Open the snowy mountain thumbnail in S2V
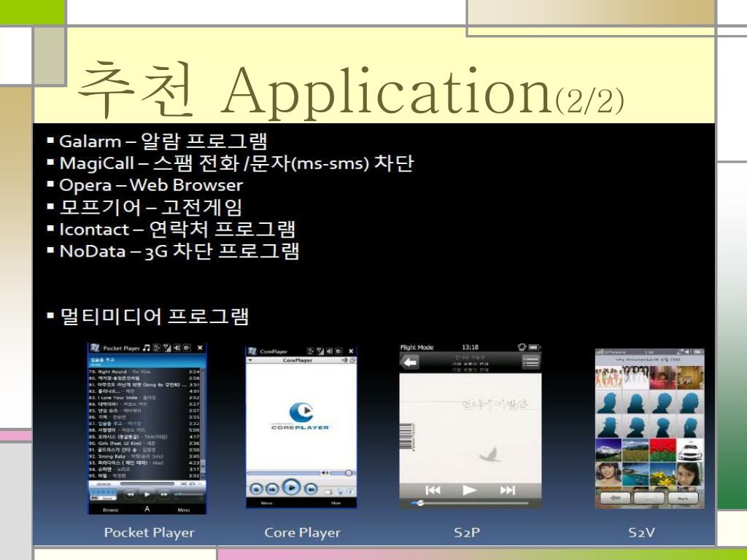The height and width of the screenshot is (560, 747). click(608, 450)
